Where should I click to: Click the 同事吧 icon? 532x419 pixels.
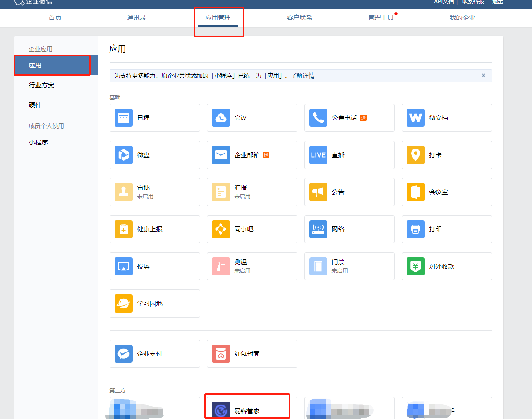pyautogui.click(x=221, y=229)
